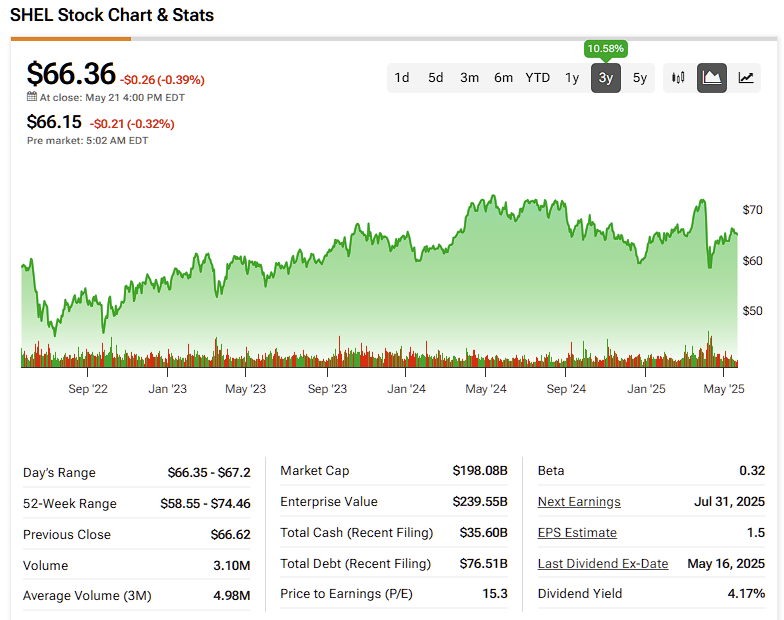The width and height of the screenshot is (784, 620).
Task: Click the EPS Estimate value 1.5
Action: (x=756, y=532)
